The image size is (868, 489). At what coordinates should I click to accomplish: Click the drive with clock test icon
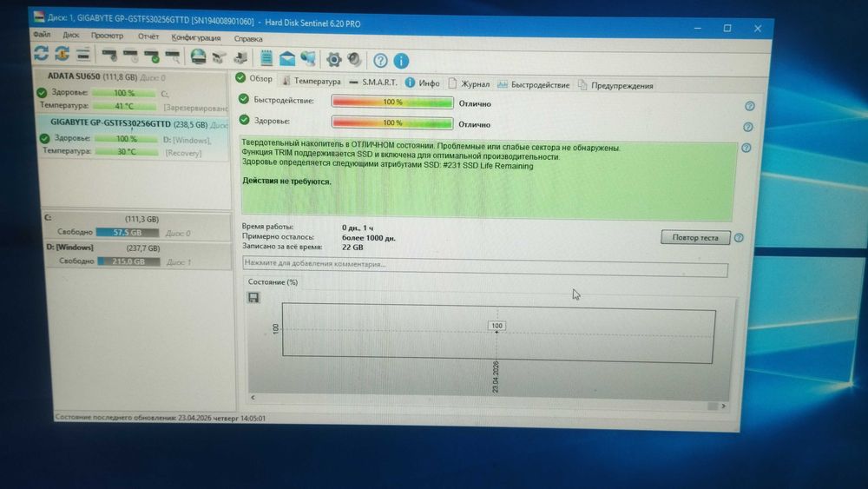(x=131, y=56)
